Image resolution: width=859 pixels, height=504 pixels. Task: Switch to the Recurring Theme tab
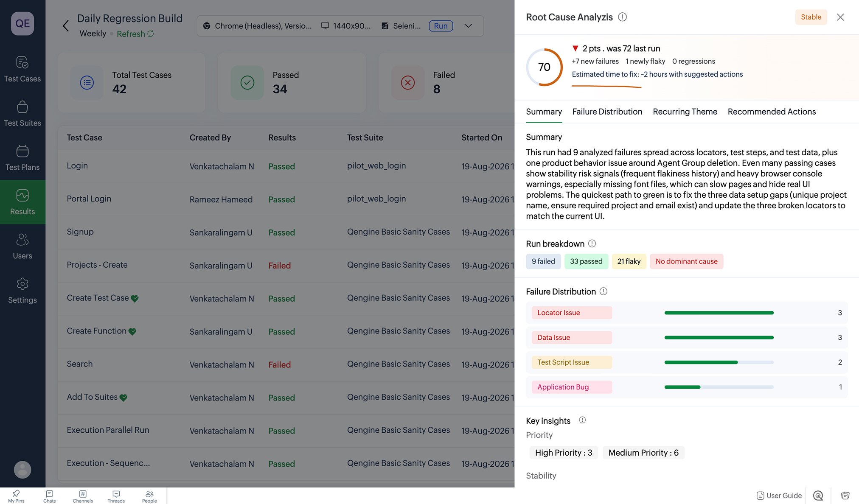685,112
